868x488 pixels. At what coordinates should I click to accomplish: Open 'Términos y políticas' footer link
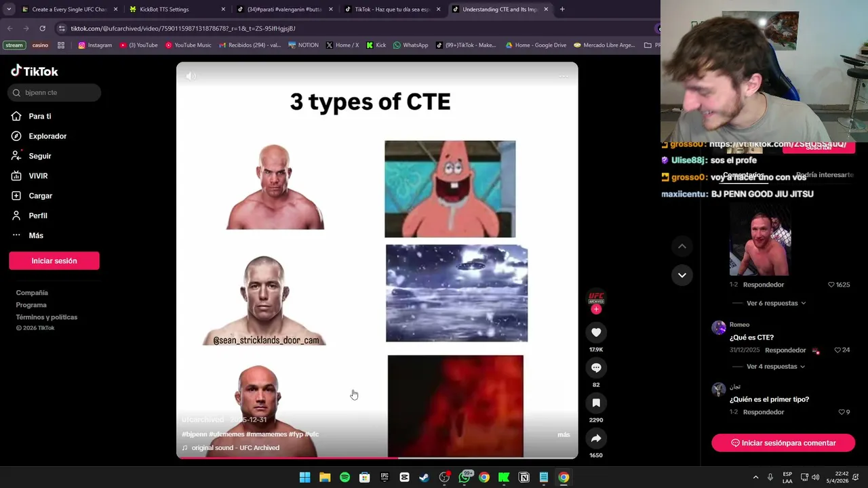pos(47,317)
